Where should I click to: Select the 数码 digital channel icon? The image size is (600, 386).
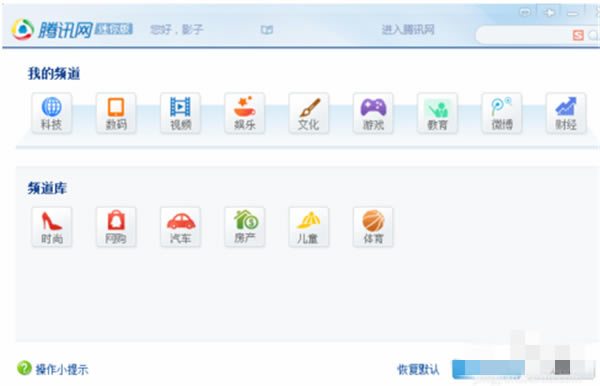pos(116,113)
